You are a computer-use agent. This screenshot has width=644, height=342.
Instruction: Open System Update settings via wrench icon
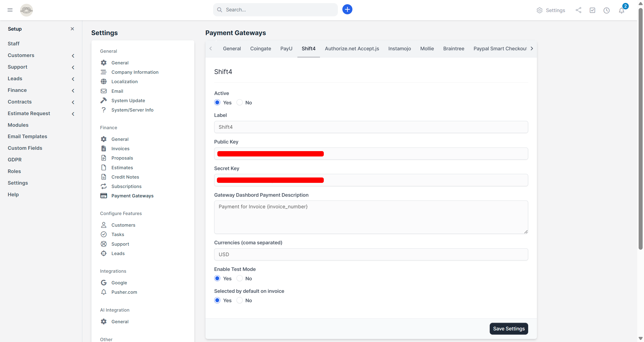coord(128,101)
